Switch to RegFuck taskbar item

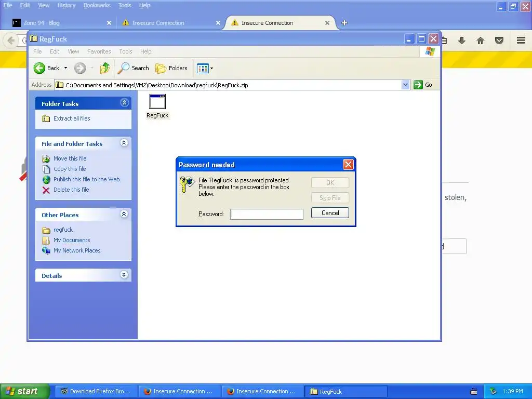345,391
